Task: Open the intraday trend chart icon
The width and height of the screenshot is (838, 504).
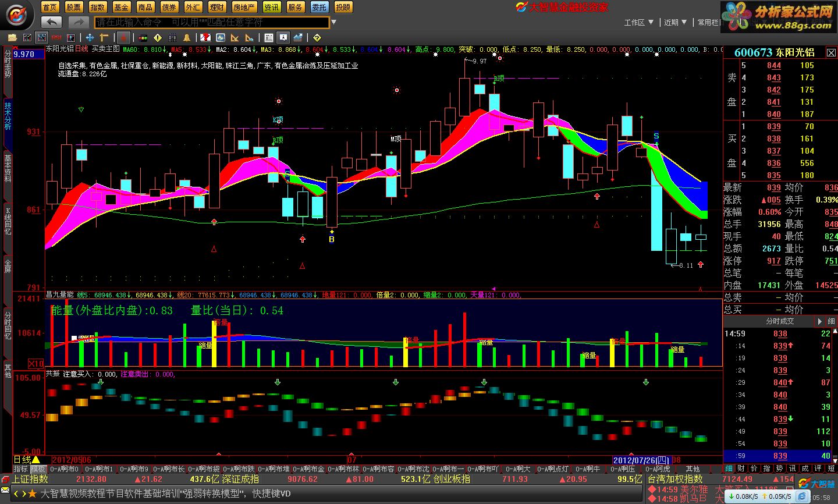Action: pos(27,38)
